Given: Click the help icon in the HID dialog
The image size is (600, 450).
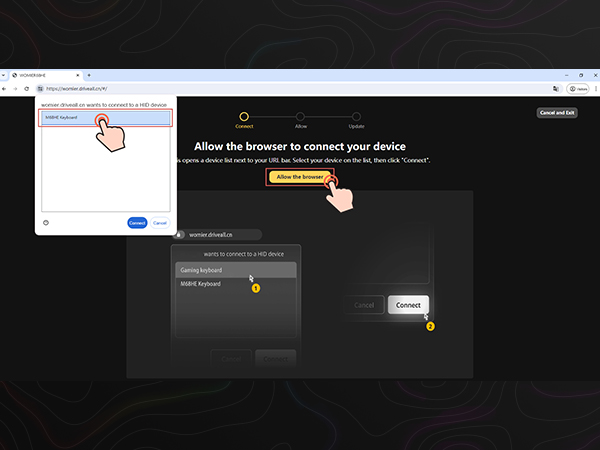Looking at the screenshot, I should point(47,222).
